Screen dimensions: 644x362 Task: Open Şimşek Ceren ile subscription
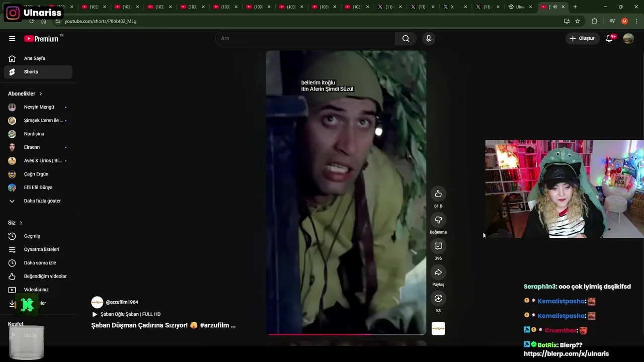point(38,121)
